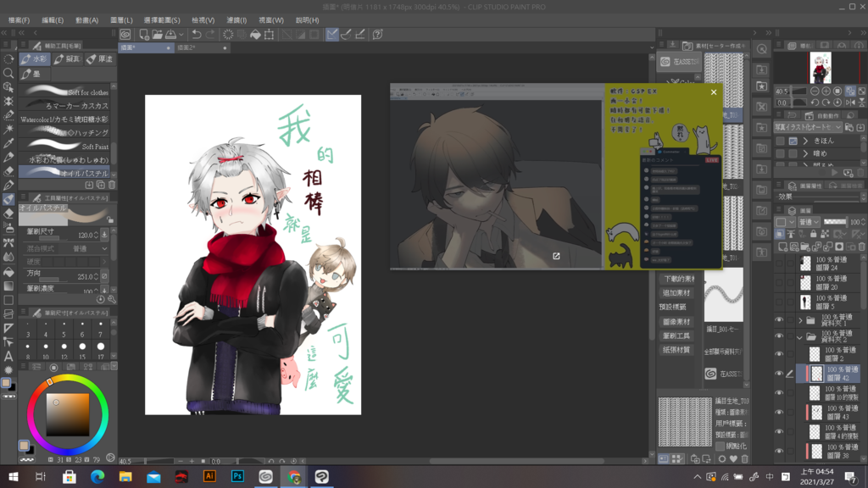
Task: Select the Brush tool in tool palette
Action: (8, 199)
